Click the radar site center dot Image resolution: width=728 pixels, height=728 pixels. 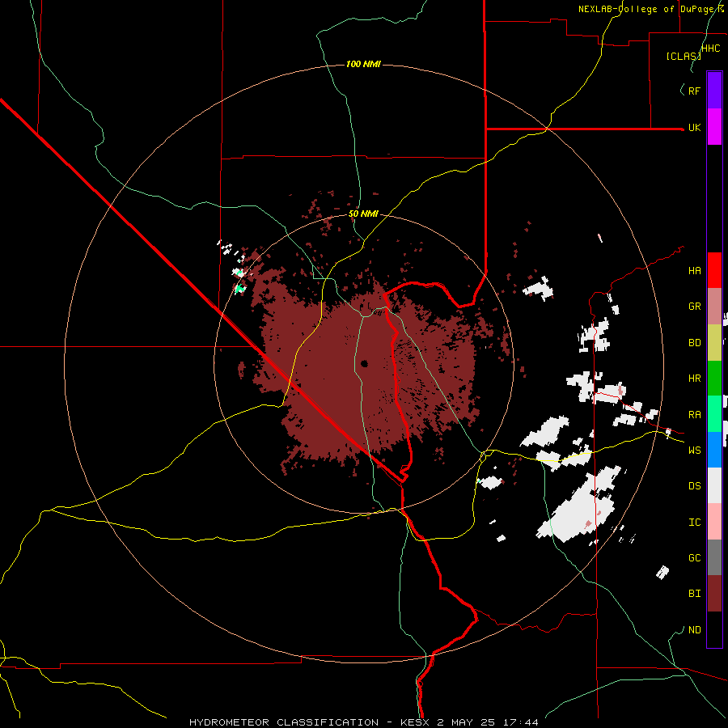point(364,363)
